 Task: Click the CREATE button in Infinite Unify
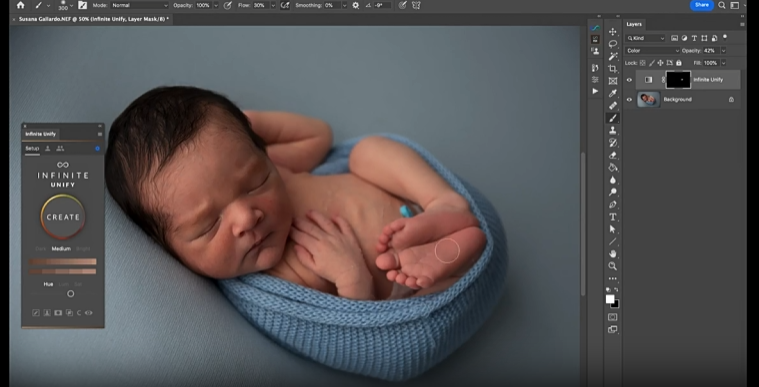63,217
